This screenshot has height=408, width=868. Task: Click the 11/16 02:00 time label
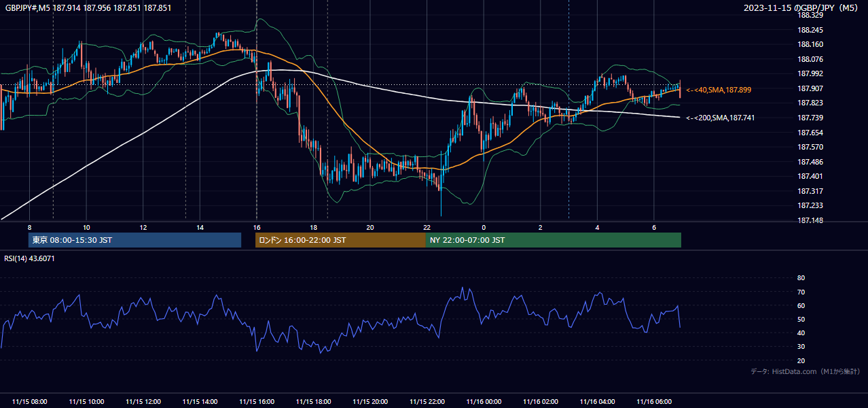click(541, 402)
